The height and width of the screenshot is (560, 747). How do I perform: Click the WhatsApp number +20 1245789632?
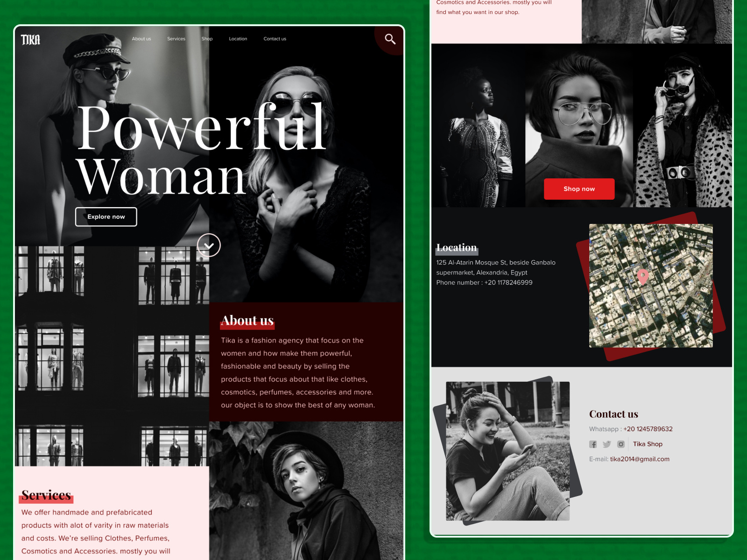coord(647,429)
